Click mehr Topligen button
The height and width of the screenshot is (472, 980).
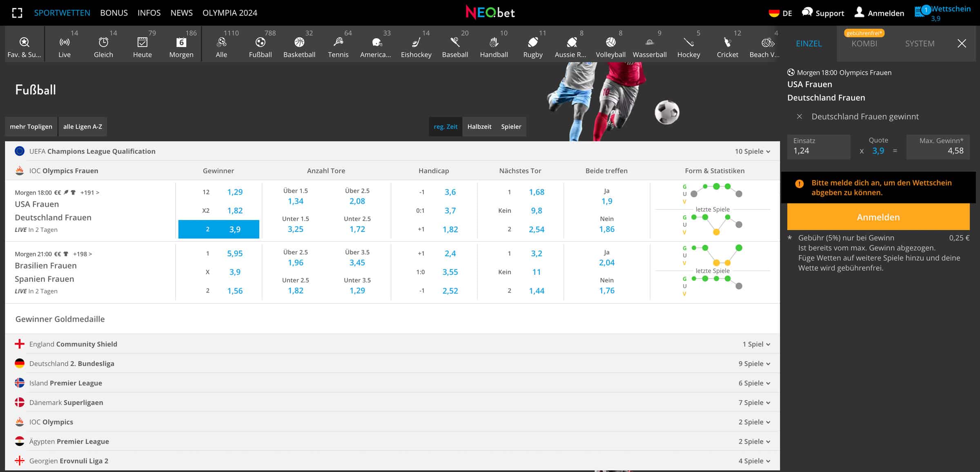click(31, 127)
